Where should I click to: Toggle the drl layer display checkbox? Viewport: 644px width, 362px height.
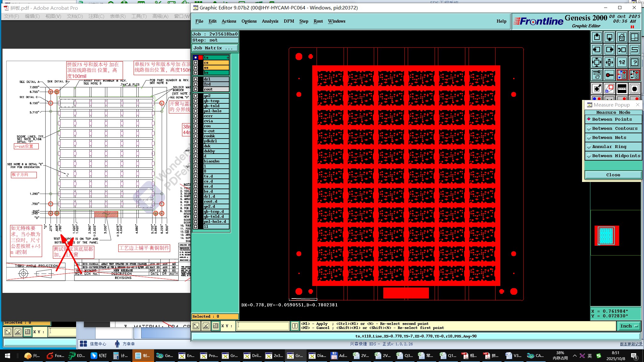click(x=196, y=79)
